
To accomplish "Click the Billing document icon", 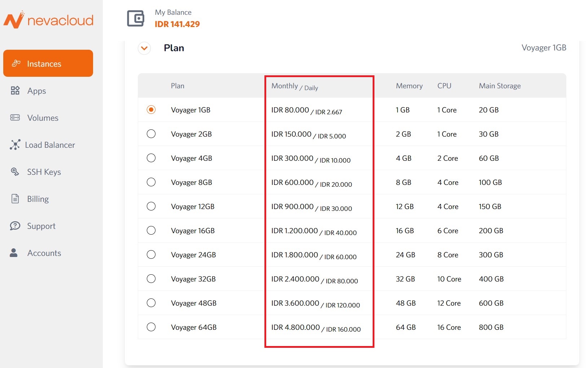I will point(15,199).
